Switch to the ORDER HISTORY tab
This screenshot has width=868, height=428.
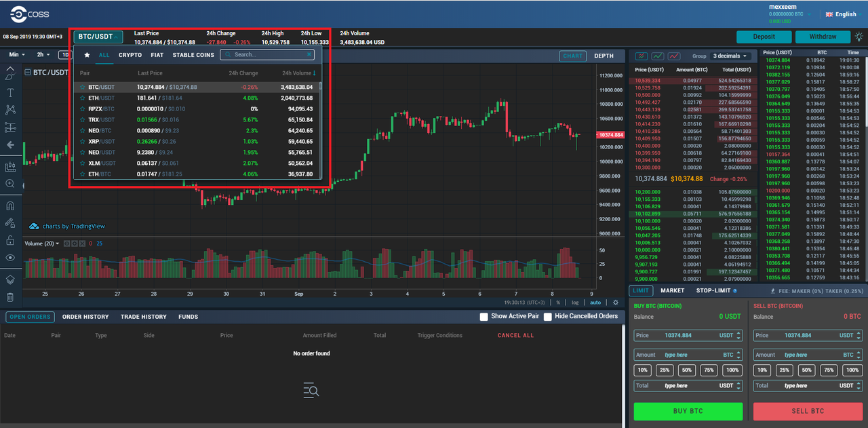point(85,317)
